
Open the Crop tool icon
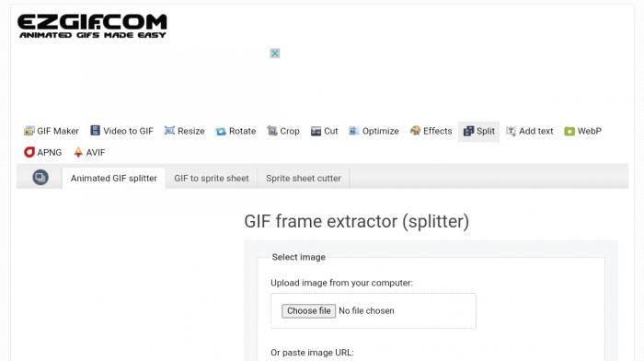pyautogui.click(x=272, y=131)
